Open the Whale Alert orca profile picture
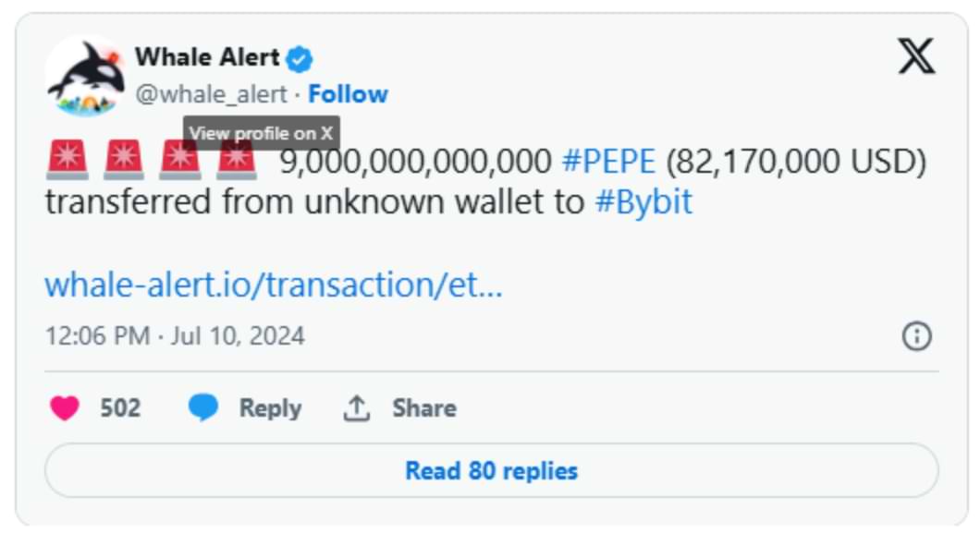Image resolution: width=980 pixels, height=534 pixels. pos(85,78)
